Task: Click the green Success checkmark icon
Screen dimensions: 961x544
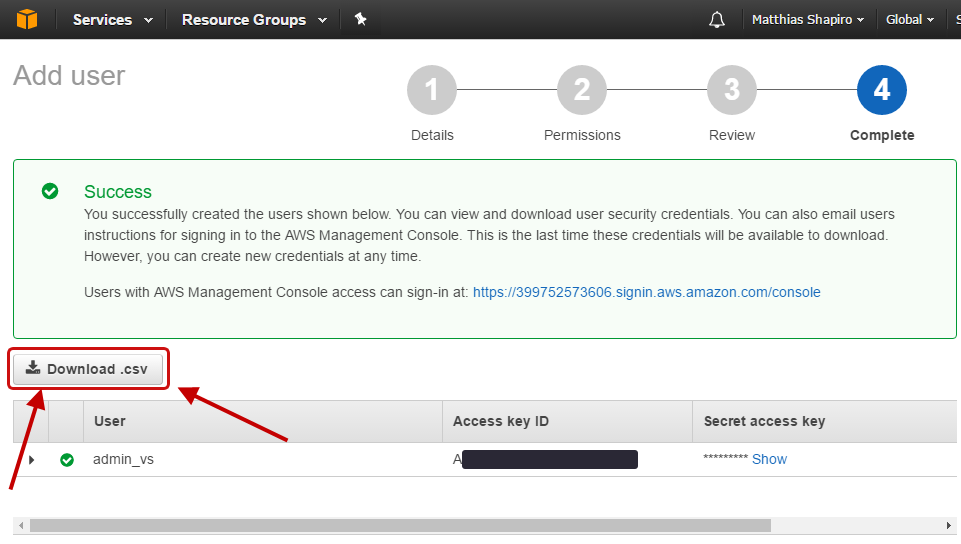Action: (50, 191)
